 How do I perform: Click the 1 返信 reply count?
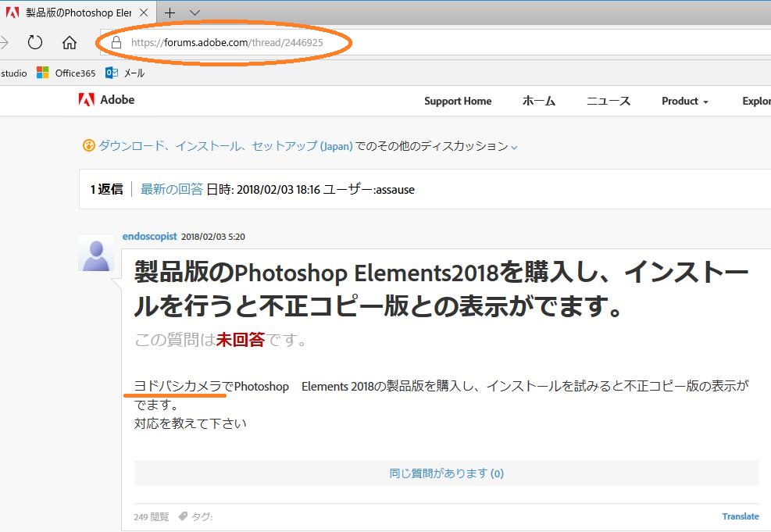[107, 189]
